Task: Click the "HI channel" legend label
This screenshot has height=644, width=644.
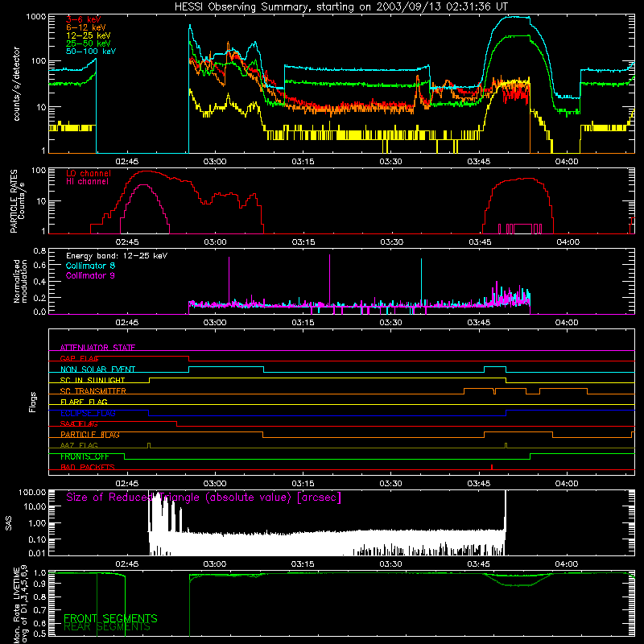Action: pos(87,181)
